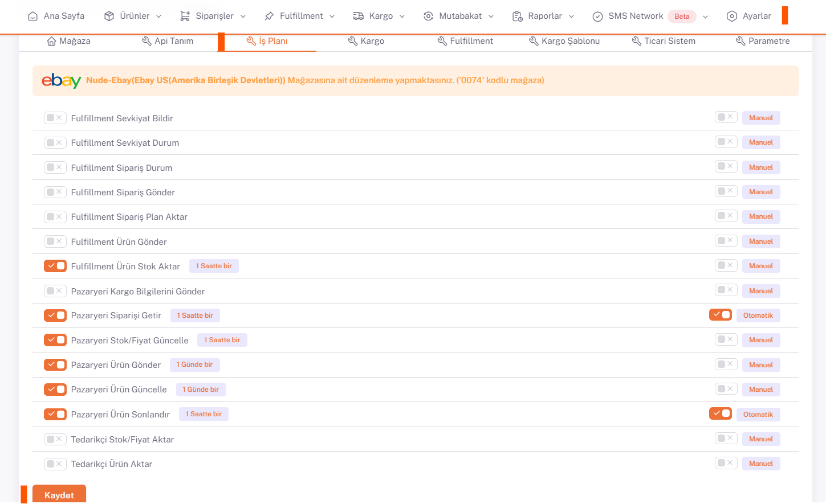
Task: Click '1 Günde bir' badge for Pazaryeri Ürün Güncelle
Action: click(x=201, y=390)
